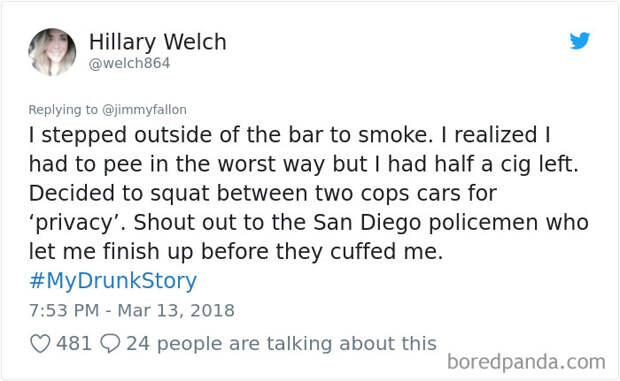Open "24 people are talking about this"

click(281, 343)
